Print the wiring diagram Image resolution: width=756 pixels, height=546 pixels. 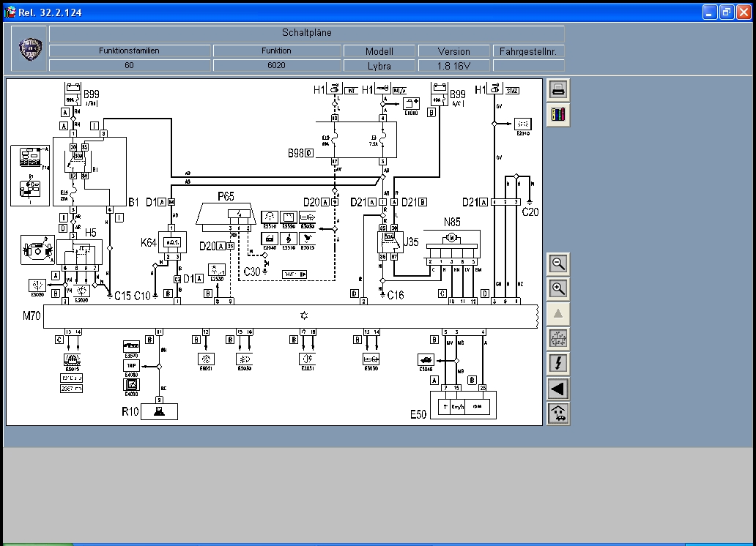click(558, 90)
